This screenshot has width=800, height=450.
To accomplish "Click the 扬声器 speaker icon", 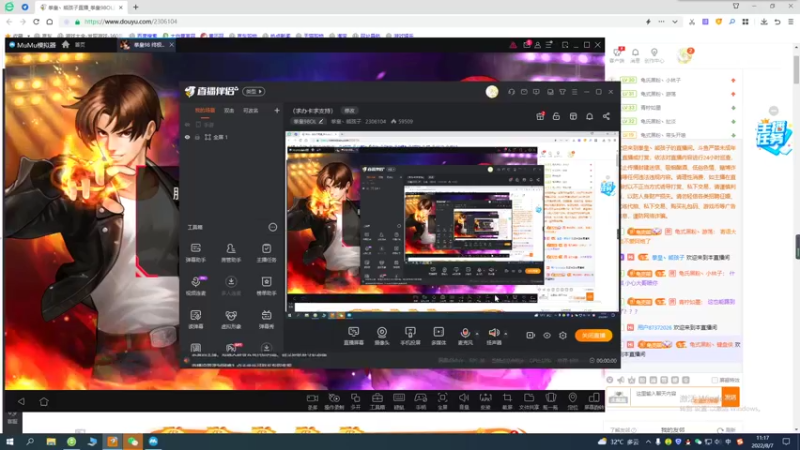I will (x=493, y=333).
